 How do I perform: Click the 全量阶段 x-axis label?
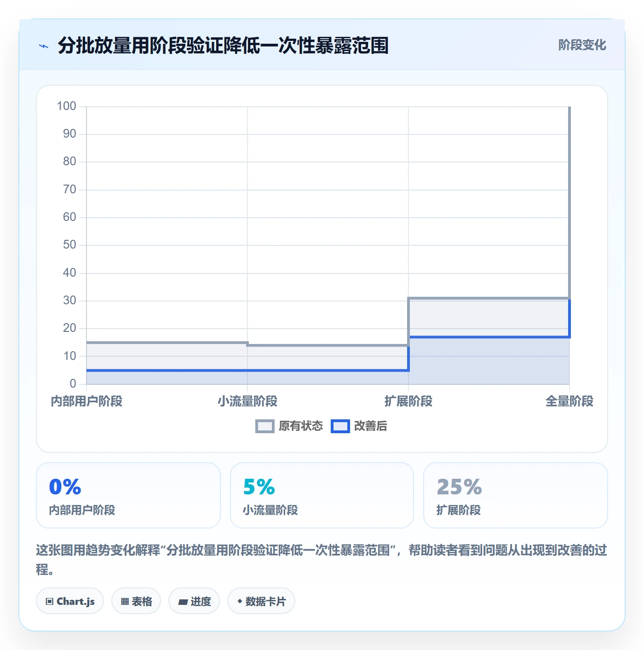[569, 401]
